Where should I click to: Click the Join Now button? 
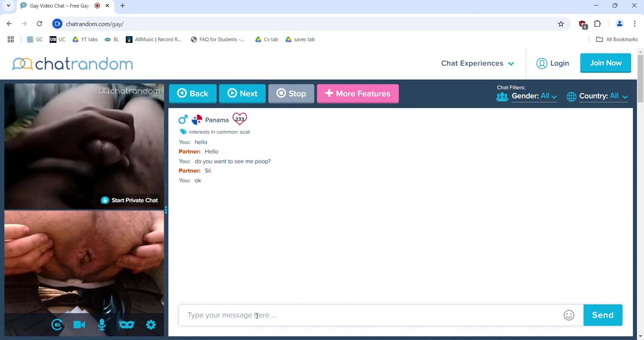click(605, 63)
